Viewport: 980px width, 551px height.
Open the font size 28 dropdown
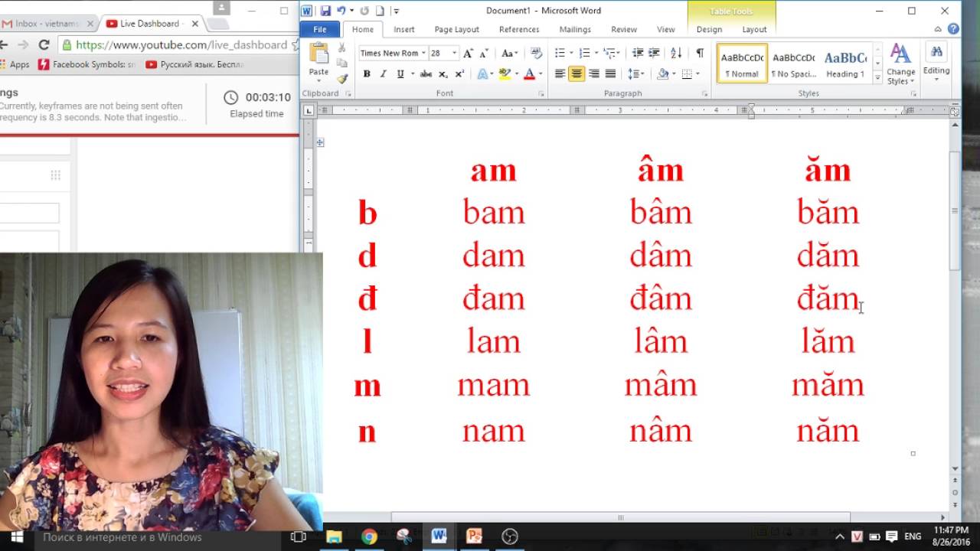[454, 53]
